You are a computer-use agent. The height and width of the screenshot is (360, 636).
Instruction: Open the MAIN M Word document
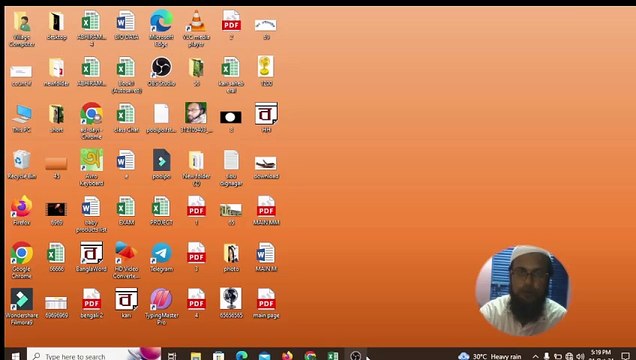coord(266,257)
